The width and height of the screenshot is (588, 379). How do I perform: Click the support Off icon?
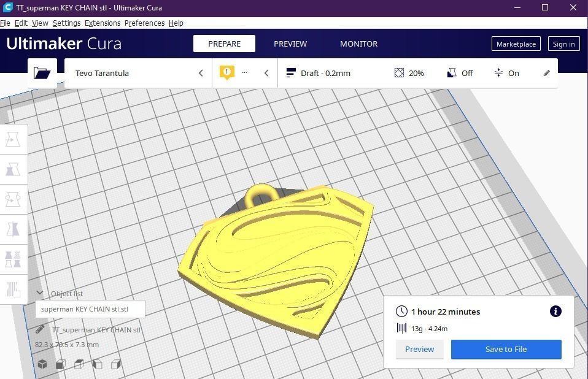(x=452, y=72)
